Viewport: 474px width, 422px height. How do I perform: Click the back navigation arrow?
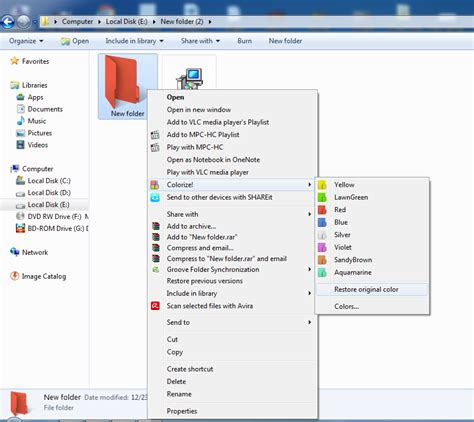click(x=7, y=22)
